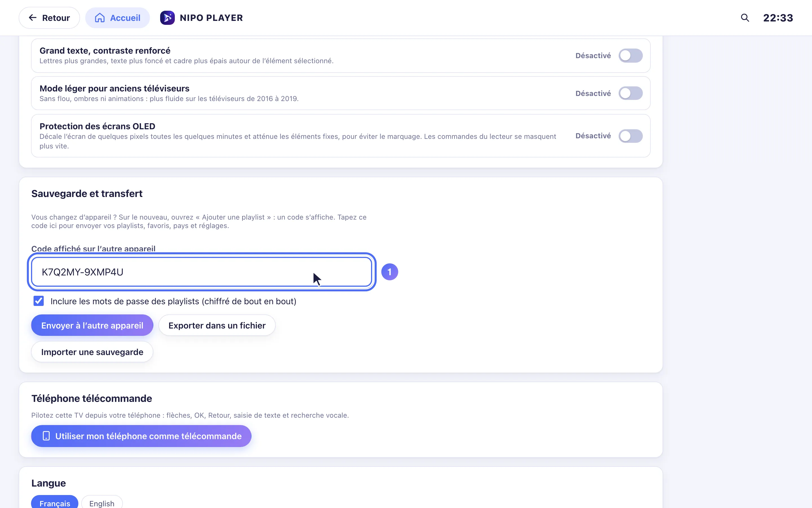
Task: Click Désactivé label beside Grand texte
Action: tap(593, 55)
